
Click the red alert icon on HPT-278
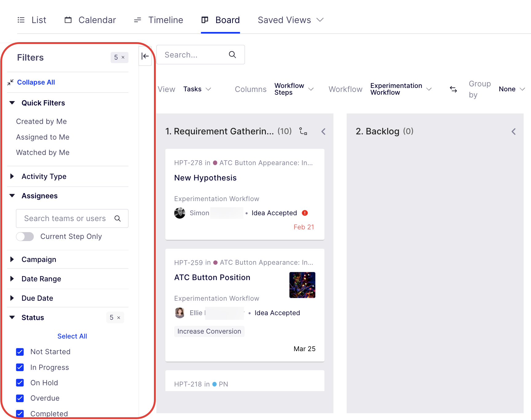[305, 213]
